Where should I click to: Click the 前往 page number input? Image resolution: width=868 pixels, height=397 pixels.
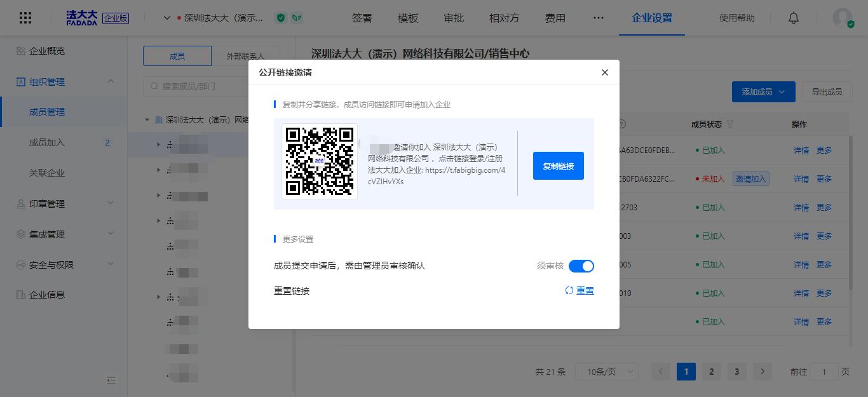825,372
